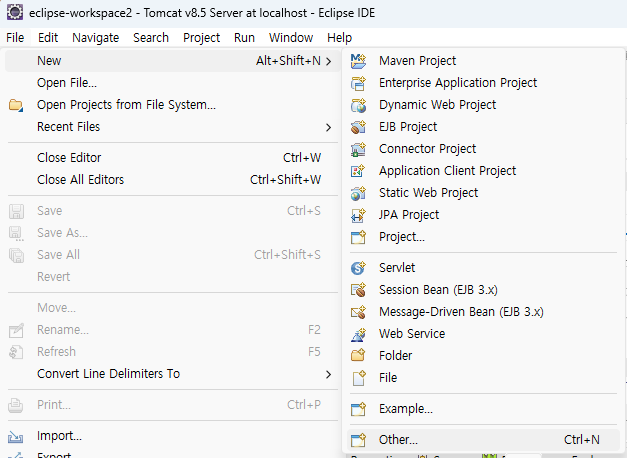This screenshot has height=458, width=627.
Task: Click the Dynamic Web Project globe icon
Action: point(358,105)
